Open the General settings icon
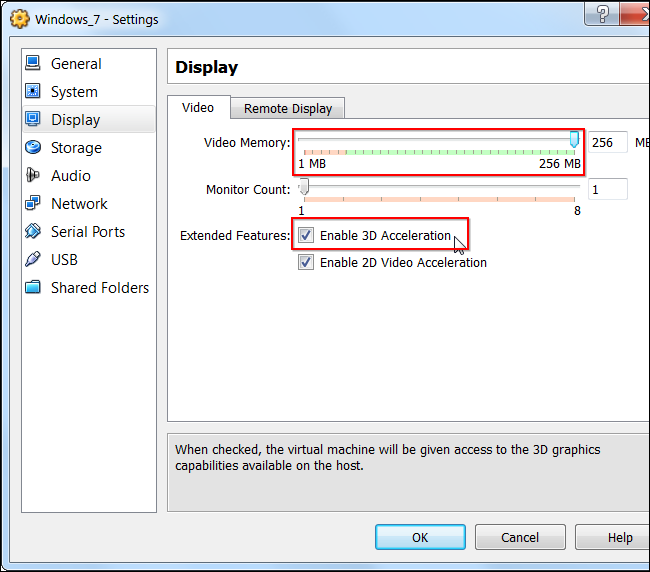The image size is (650, 572). tap(33, 63)
